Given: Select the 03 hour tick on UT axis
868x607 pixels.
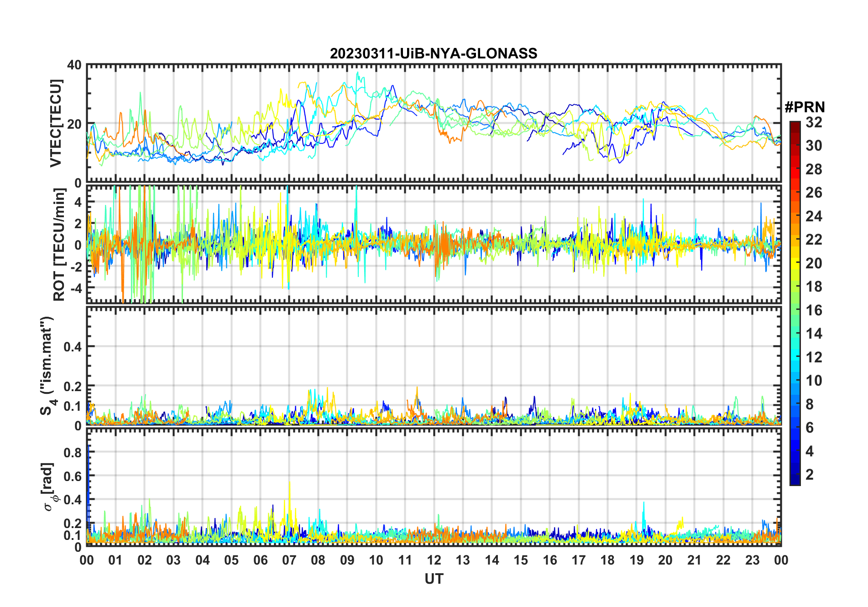Looking at the screenshot, I should pyautogui.click(x=173, y=560).
